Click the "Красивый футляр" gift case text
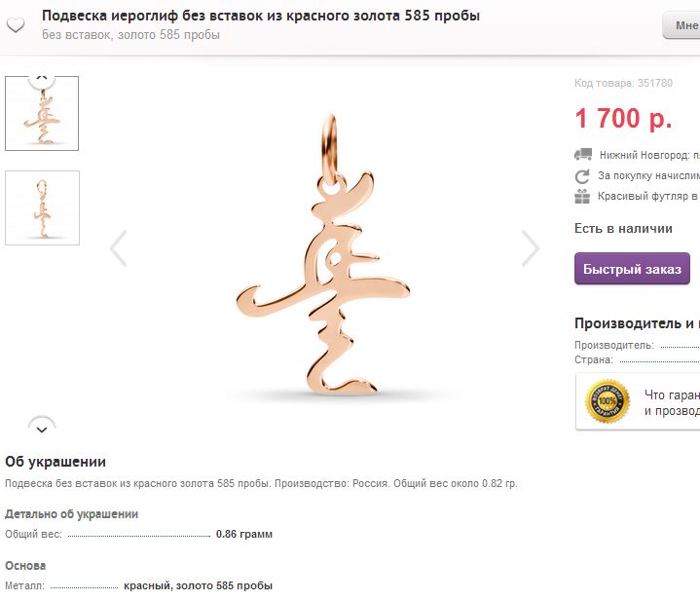 pos(648,197)
